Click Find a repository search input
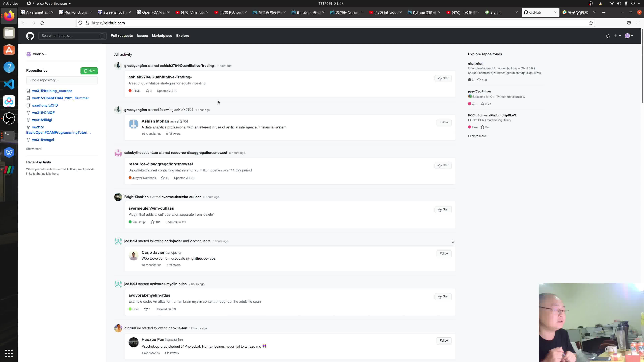The height and width of the screenshot is (362, 644). (62, 80)
